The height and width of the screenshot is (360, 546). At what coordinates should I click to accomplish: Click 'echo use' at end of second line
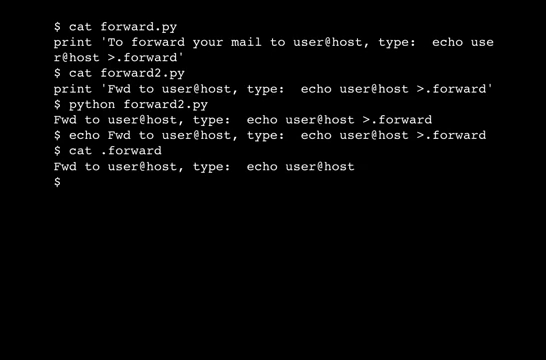click(x=463, y=42)
